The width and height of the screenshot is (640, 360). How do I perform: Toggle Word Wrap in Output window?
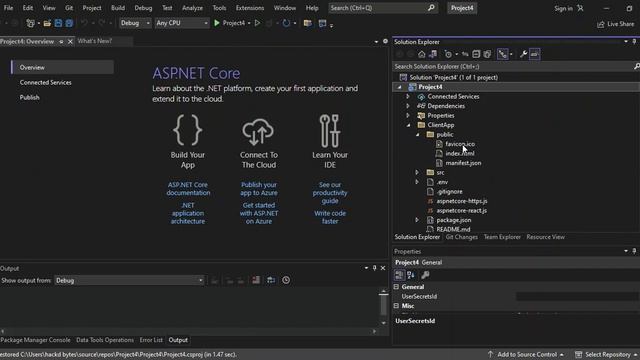[x=271, y=280]
